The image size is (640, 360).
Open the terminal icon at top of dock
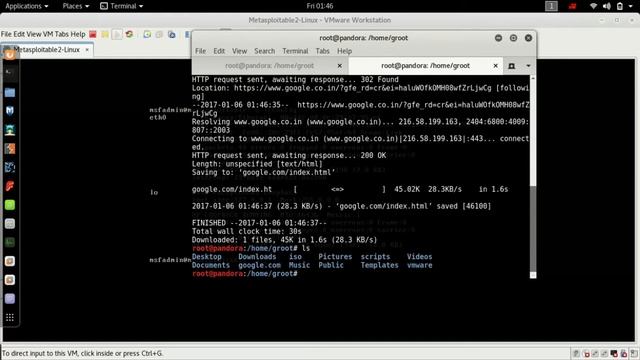tap(10, 72)
